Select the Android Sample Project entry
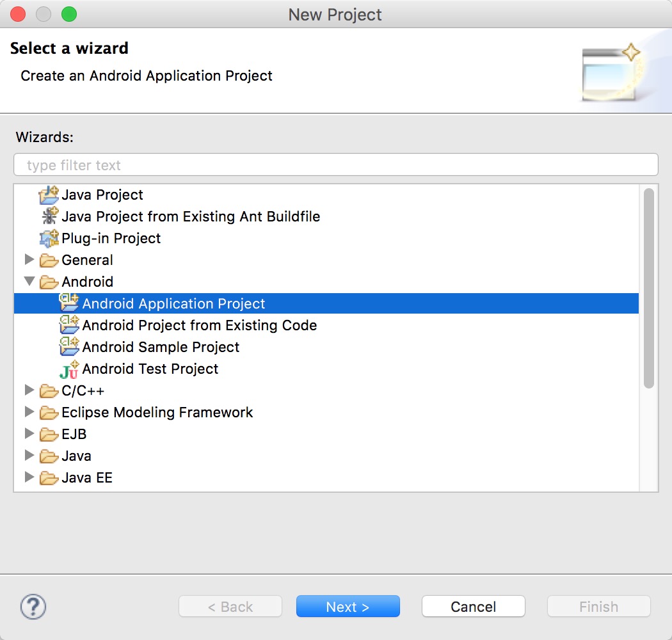This screenshot has width=672, height=640. point(161,347)
